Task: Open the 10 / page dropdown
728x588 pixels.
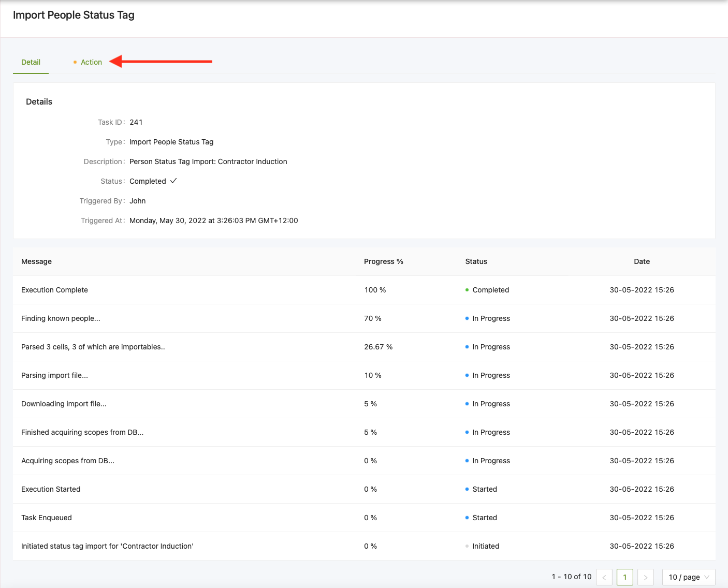Action: (688, 577)
